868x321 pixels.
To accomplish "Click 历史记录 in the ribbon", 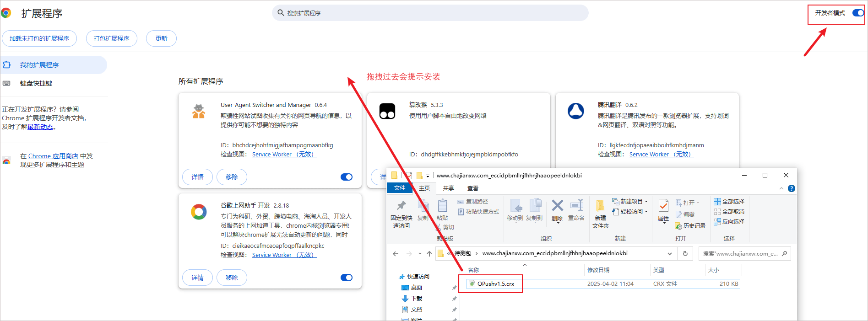I will [691, 226].
